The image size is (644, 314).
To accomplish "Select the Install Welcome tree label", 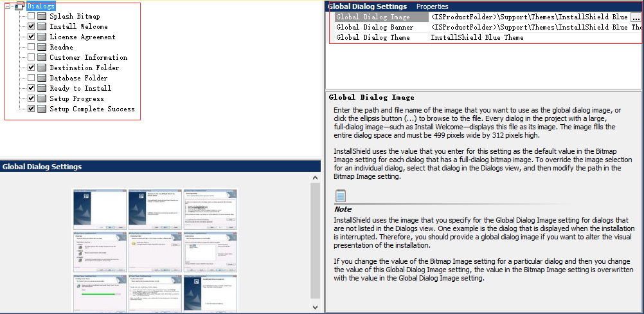I will pyautogui.click(x=79, y=27).
